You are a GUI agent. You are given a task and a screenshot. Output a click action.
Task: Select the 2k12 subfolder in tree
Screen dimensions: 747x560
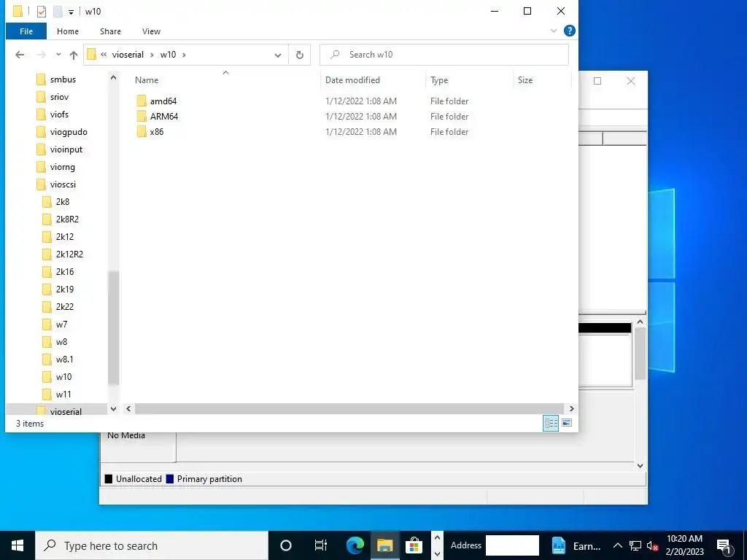click(65, 237)
